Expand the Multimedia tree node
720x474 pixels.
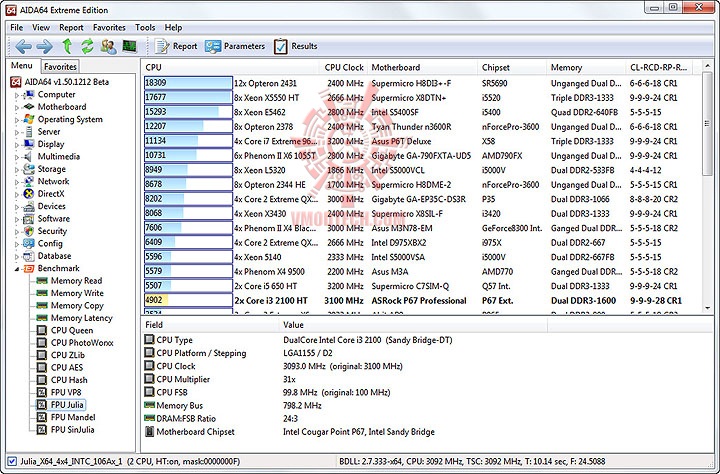[17, 157]
